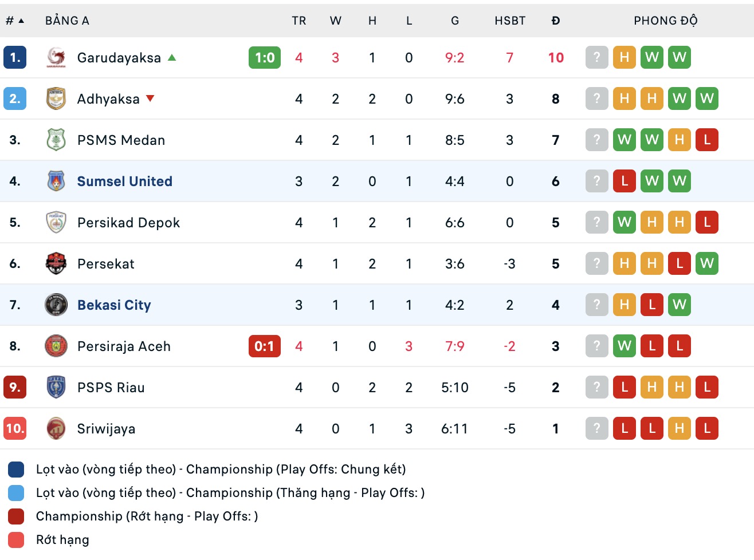The width and height of the screenshot is (754, 560).
Task: Click the PSMS Medan team badge
Action: click(56, 140)
